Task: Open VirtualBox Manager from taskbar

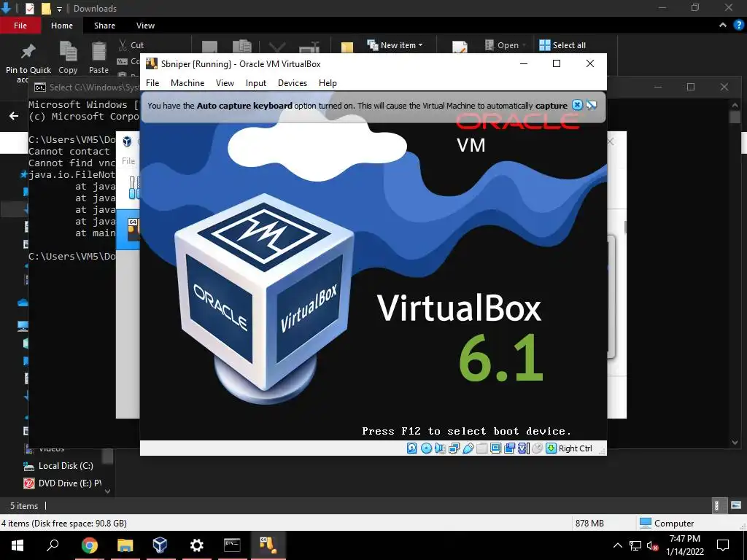Action: [x=160, y=545]
